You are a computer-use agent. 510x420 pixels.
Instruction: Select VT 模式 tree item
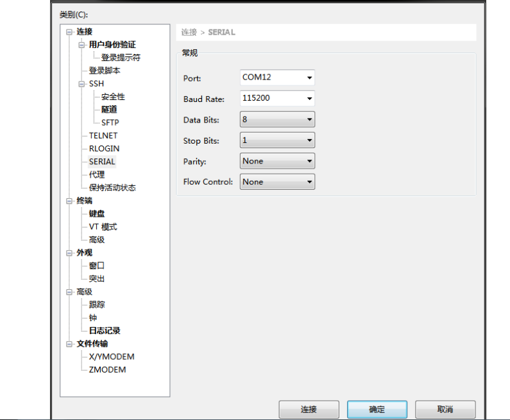point(103,227)
